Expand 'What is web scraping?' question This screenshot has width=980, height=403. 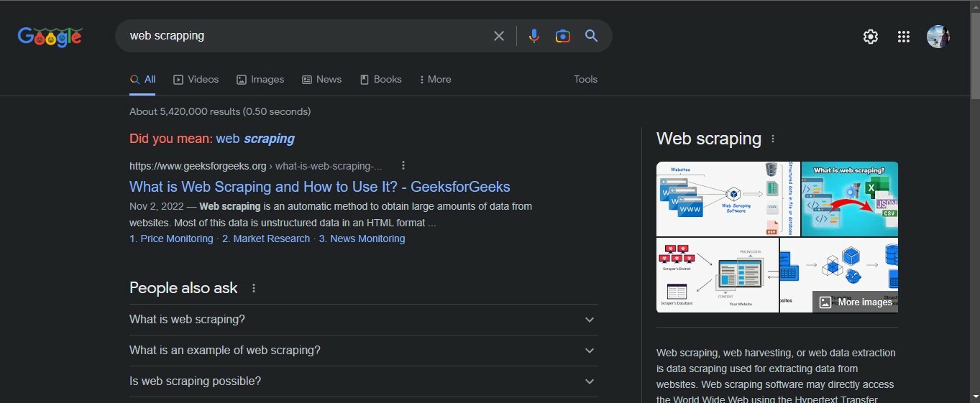point(364,320)
